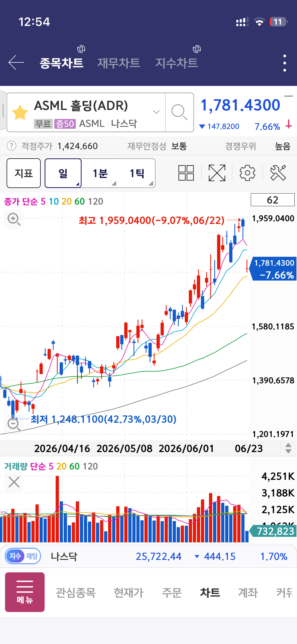Viewport: 297px width, 644px height.
Task: Select the 1분 minute period dropdown
Action: pyautogui.click(x=100, y=173)
